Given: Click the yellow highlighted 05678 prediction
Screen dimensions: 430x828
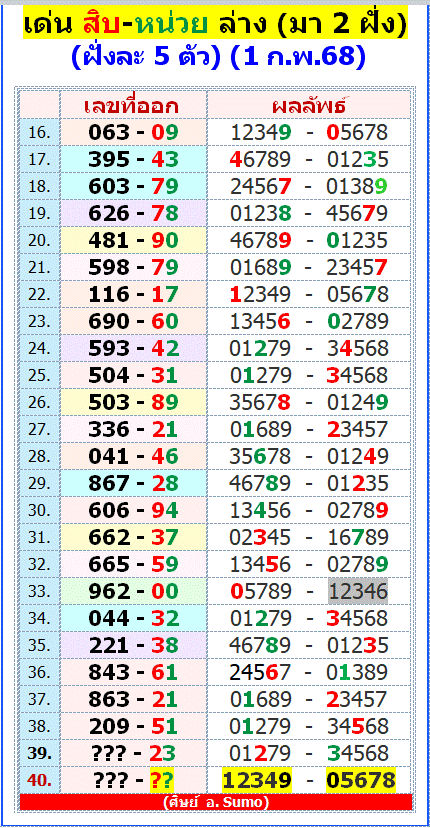Looking at the screenshot, I should tap(361, 779).
